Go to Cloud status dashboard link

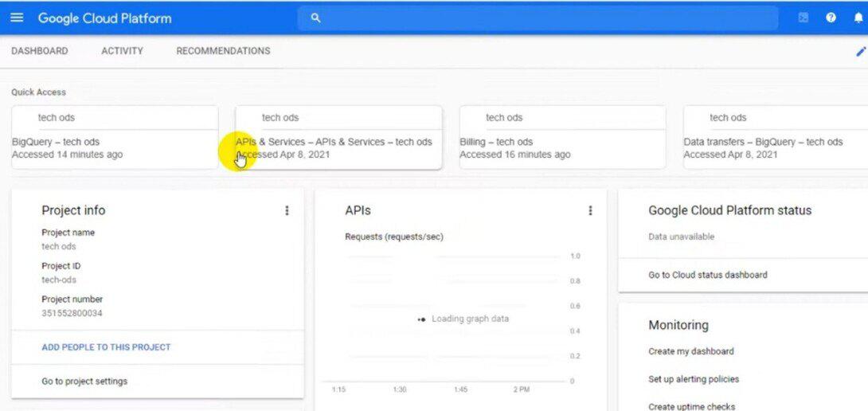708,275
